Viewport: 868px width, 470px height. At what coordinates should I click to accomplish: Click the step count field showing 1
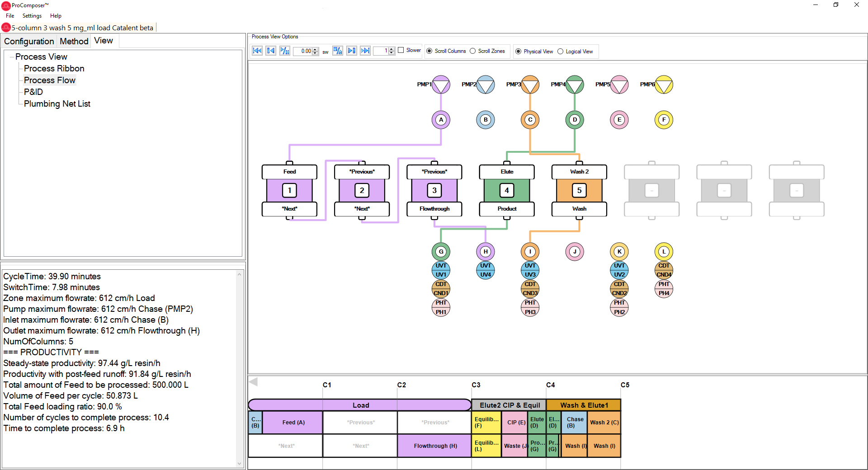(381, 51)
